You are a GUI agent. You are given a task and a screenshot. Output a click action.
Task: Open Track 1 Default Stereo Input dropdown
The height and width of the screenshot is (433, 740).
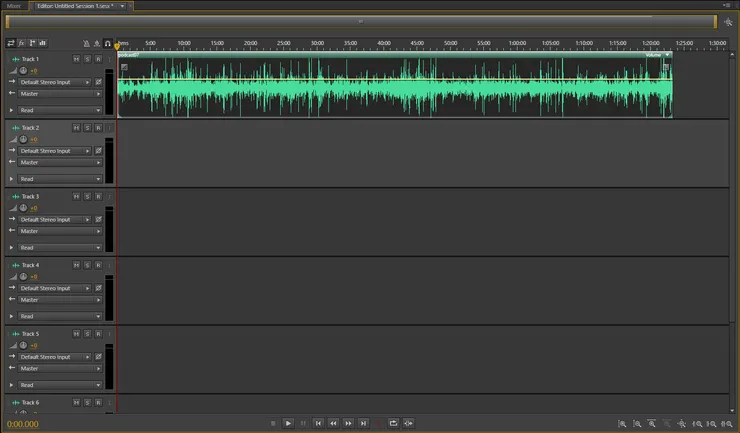click(55, 82)
